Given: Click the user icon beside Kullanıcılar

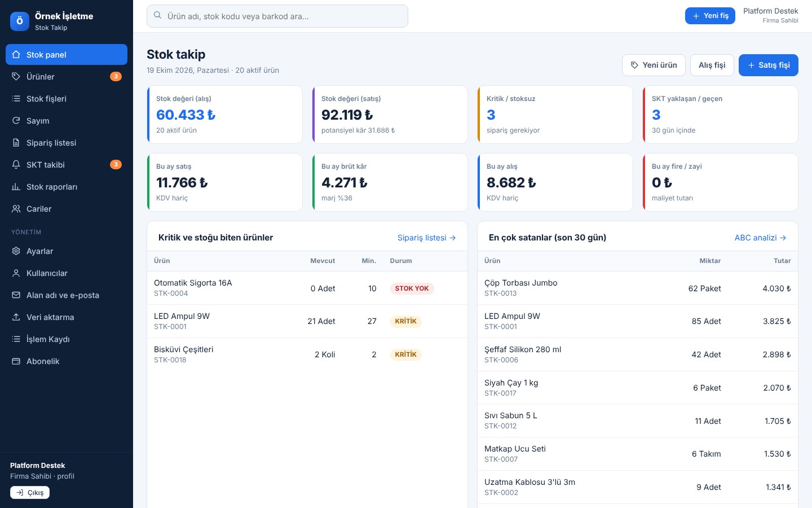Looking at the screenshot, I should click(x=16, y=273).
